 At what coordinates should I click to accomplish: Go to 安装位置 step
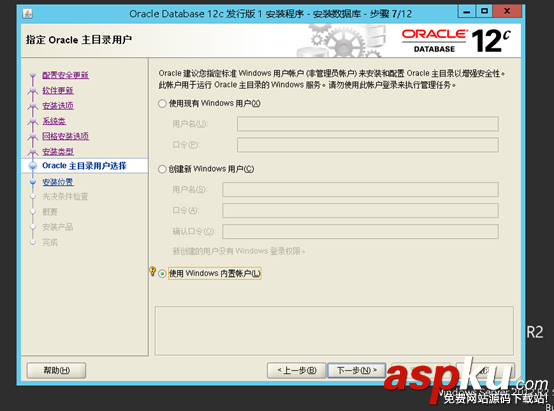[58, 182]
